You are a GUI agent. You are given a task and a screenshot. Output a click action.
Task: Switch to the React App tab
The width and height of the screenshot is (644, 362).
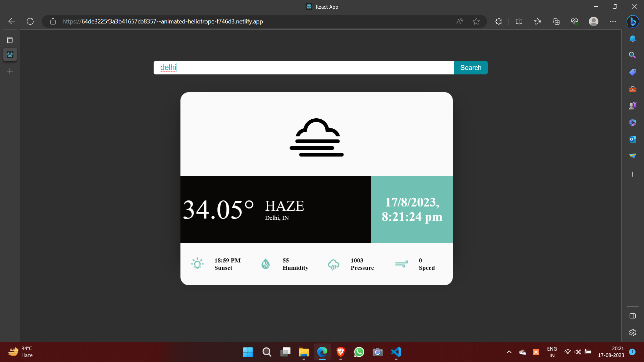point(321,7)
